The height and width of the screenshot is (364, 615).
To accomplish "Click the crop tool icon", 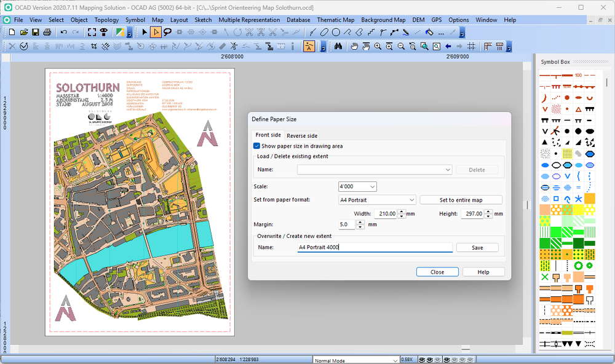I will [x=93, y=46].
